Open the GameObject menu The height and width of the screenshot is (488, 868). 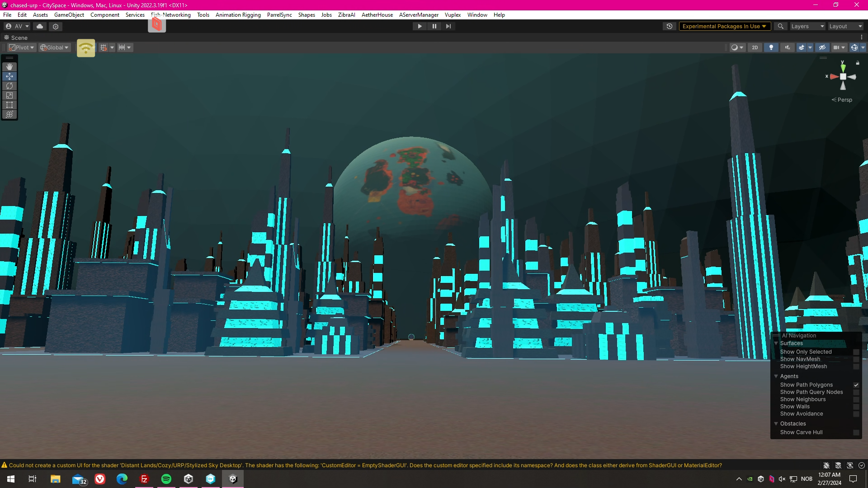[69, 15]
